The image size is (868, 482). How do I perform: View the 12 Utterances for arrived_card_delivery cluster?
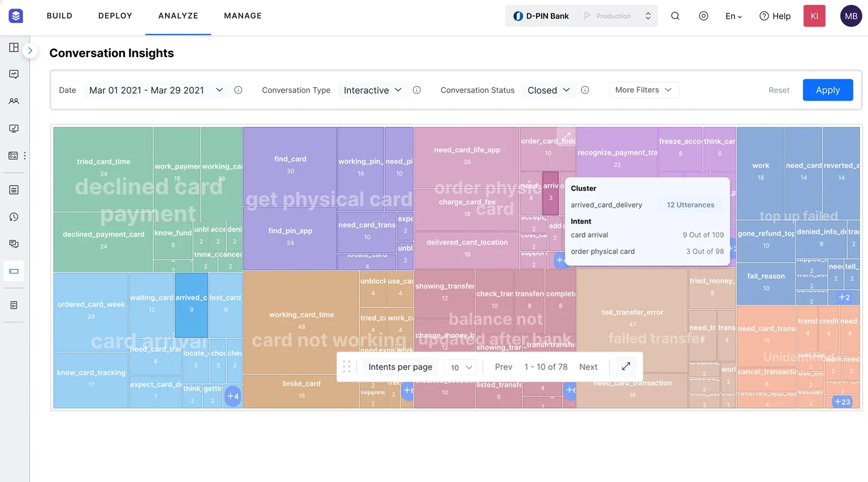[690, 205]
